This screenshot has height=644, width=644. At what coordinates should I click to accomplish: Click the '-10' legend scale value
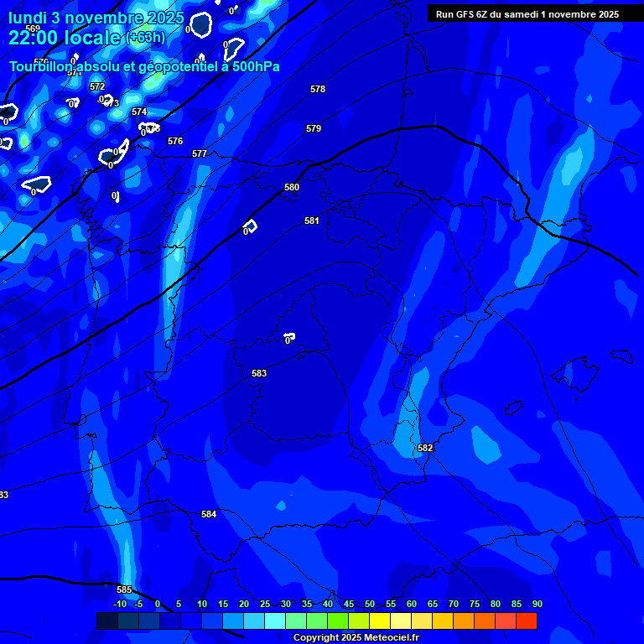tap(120, 605)
